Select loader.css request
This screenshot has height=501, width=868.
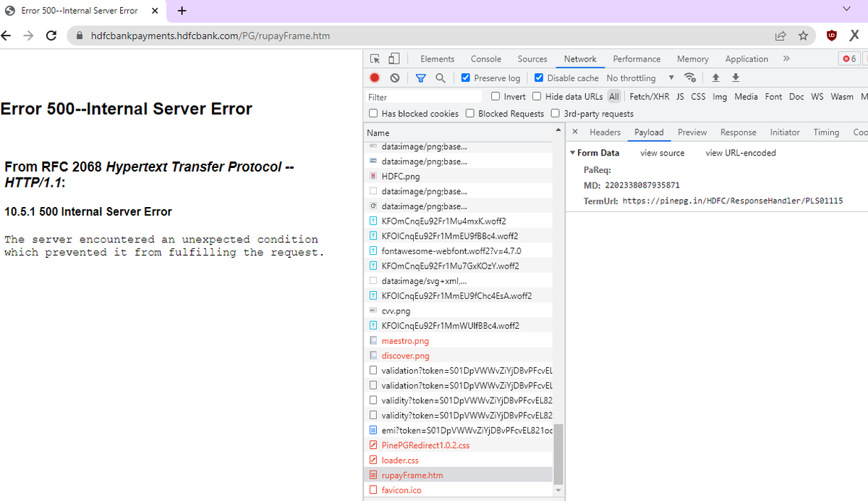click(x=459, y=460)
